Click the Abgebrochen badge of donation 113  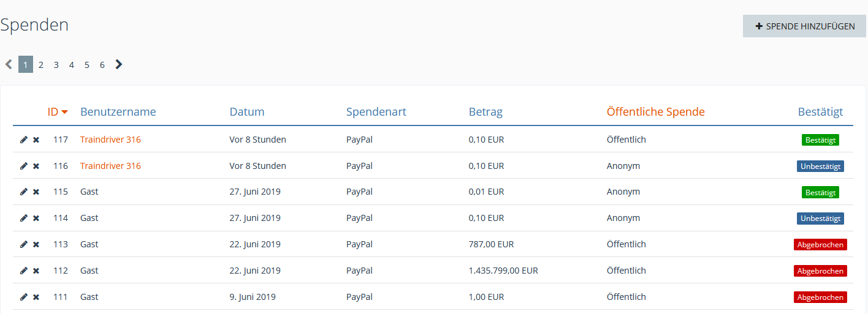pyautogui.click(x=820, y=245)
